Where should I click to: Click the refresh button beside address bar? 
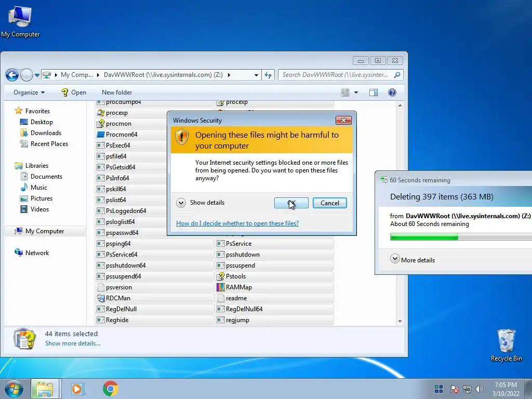[x=268, y=75]
